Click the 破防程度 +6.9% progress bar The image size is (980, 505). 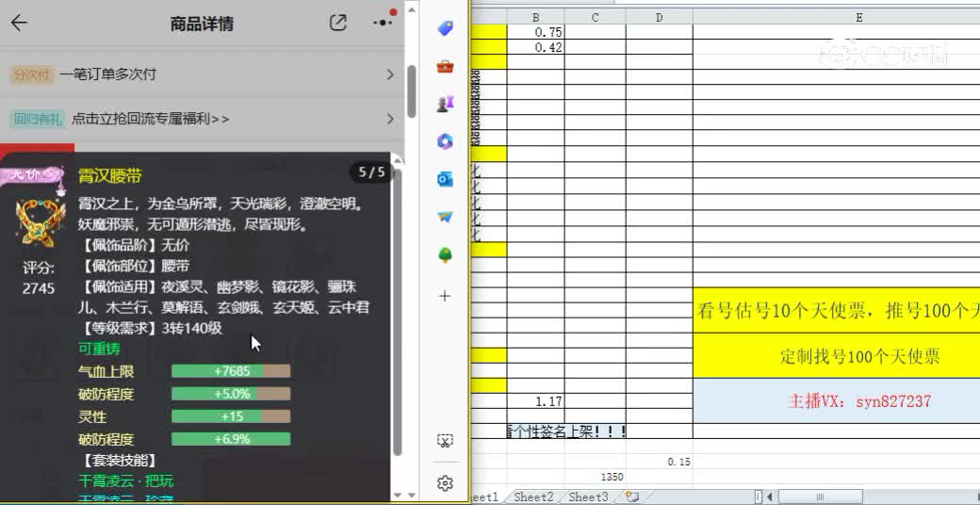(231, 439)
